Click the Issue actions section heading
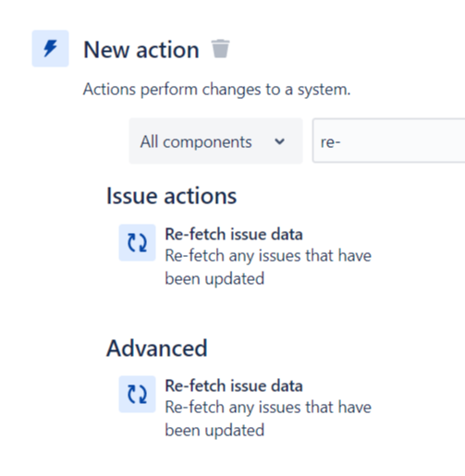Screen dimensions: 465x476 [171, 196]
